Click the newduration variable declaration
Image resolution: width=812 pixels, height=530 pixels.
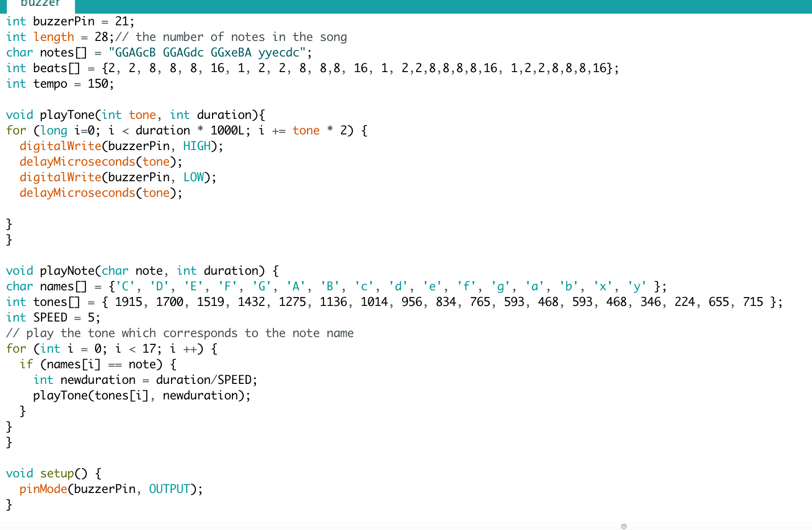click(x=97, y=380)
